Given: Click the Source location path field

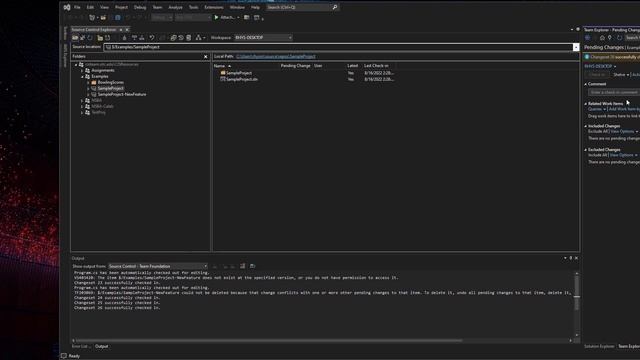Looking at the screenshot, I should (x=339, y=47).
